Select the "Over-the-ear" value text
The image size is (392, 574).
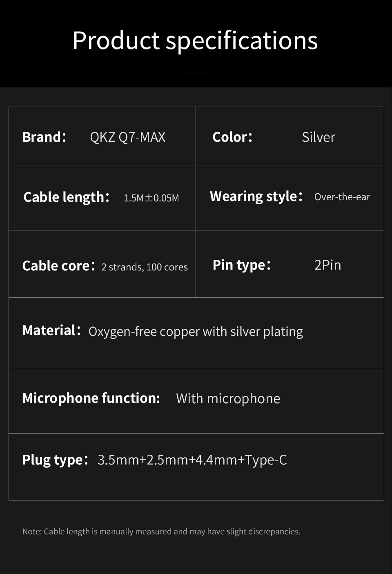[x=342, y=197]
